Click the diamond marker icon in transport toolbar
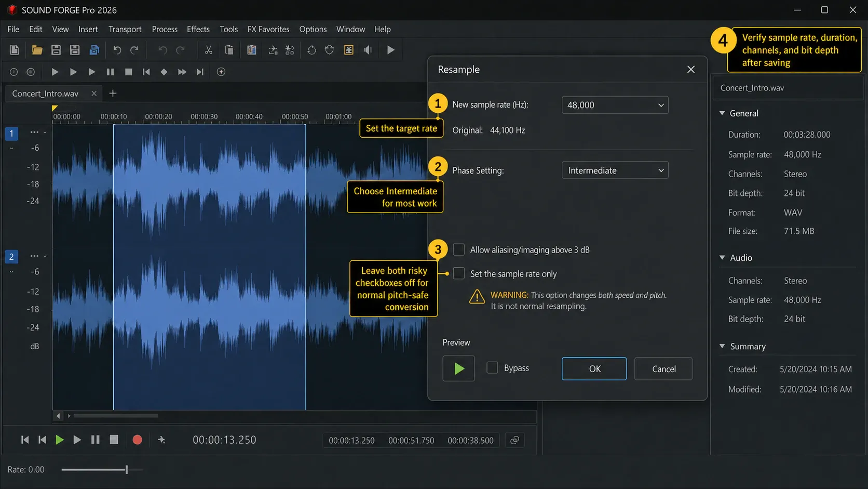868x489 pixels. [164, 72]
